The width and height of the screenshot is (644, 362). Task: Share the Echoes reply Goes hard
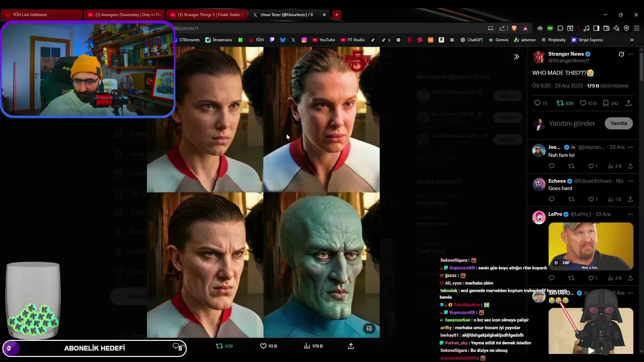tap(630, 199)
